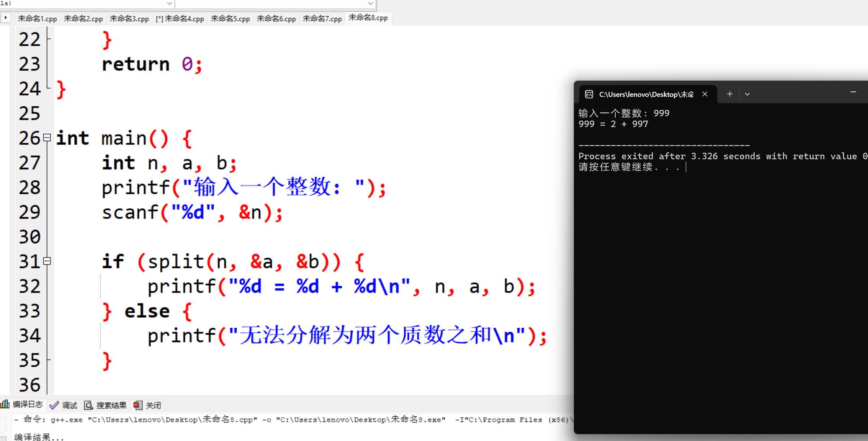Open the 编译日志 compile log tab
868x441 pixels.
point(22,405)
